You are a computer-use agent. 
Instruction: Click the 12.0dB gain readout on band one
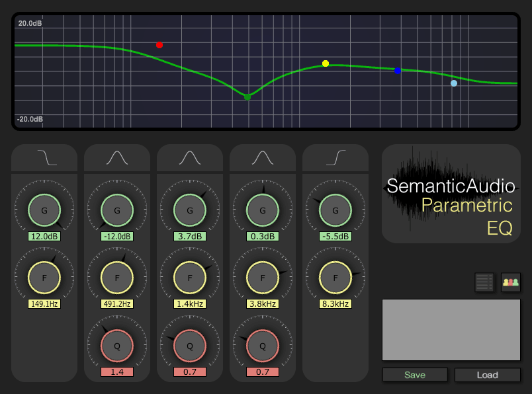click(44, 236)
